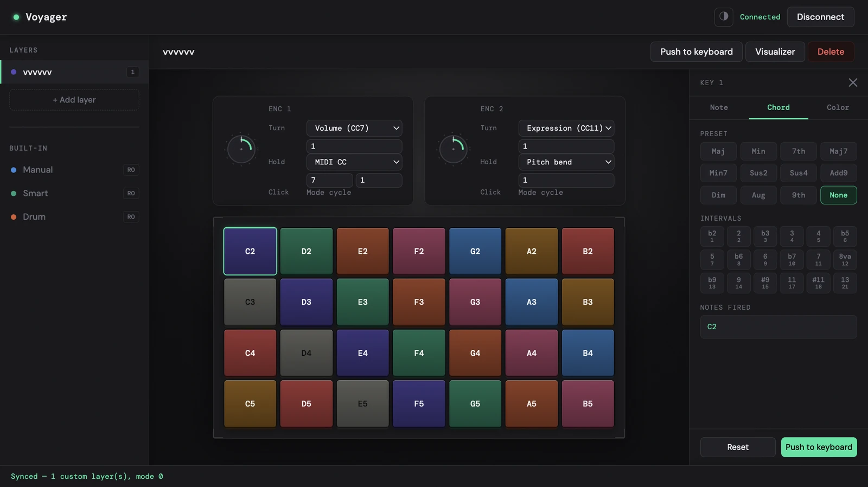The height and width of the screenshot is (487, 868).
Task: Open ENC 1 Hold dropdown MIDI CC
Action: 354,162
